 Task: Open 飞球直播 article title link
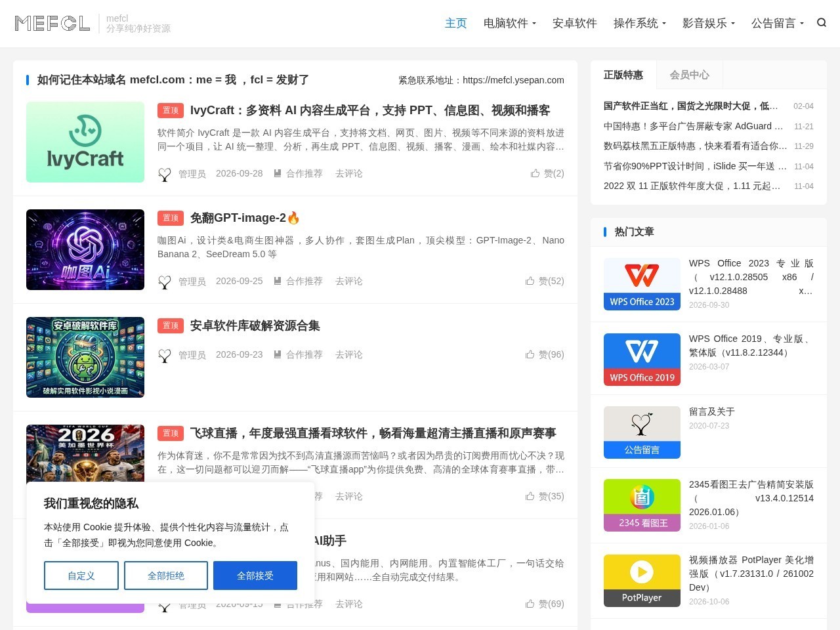coord(373,433)
